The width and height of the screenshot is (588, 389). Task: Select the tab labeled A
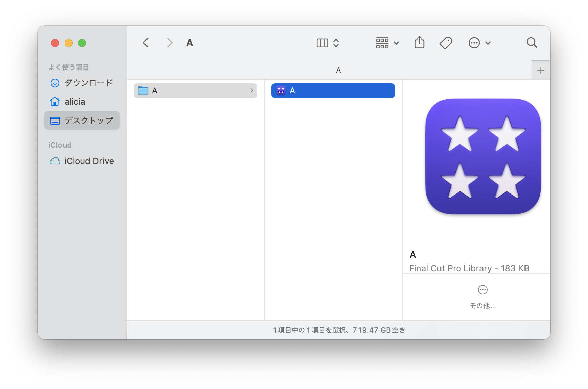338,70
